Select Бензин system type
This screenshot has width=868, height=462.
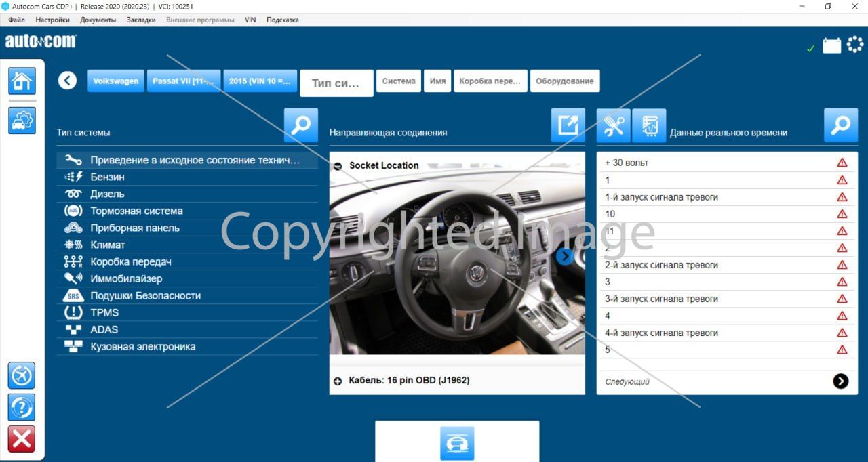(187, 177)
